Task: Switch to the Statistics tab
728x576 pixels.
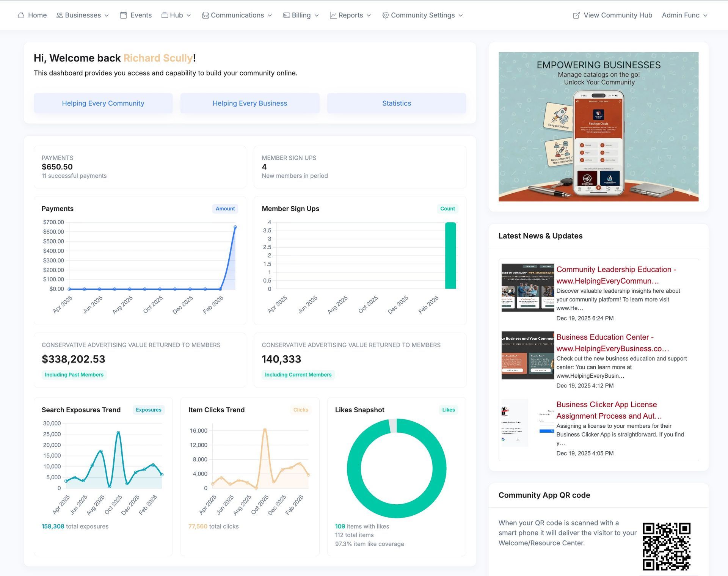Action: point(396,103)
